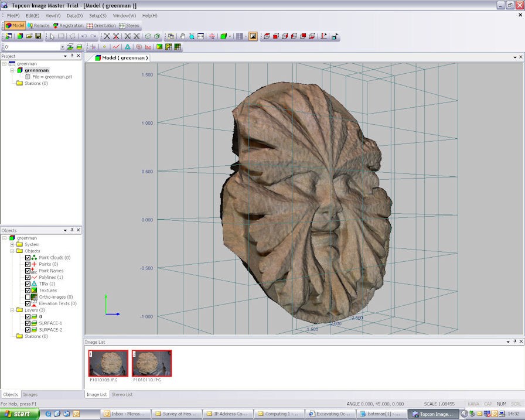Click the open folder icon in toolbar
This screenshot has height=420, width=525.
[x=29, y=36]
